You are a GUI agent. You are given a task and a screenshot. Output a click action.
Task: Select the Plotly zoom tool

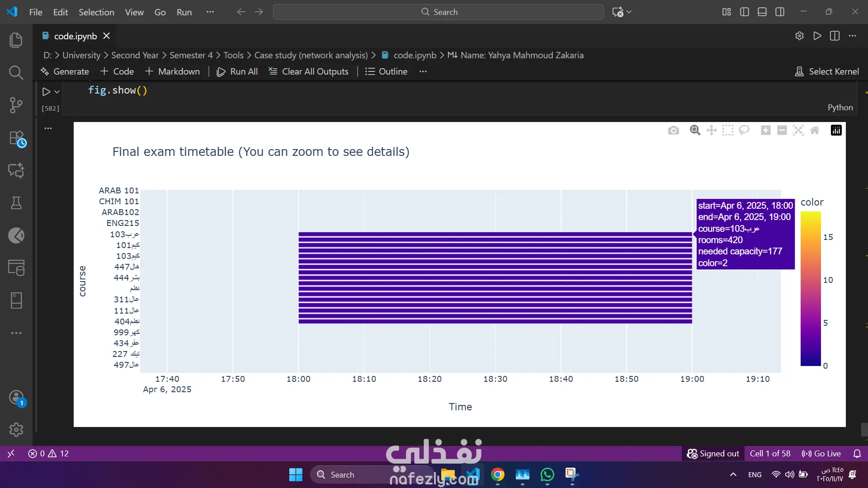click(695, 131)
